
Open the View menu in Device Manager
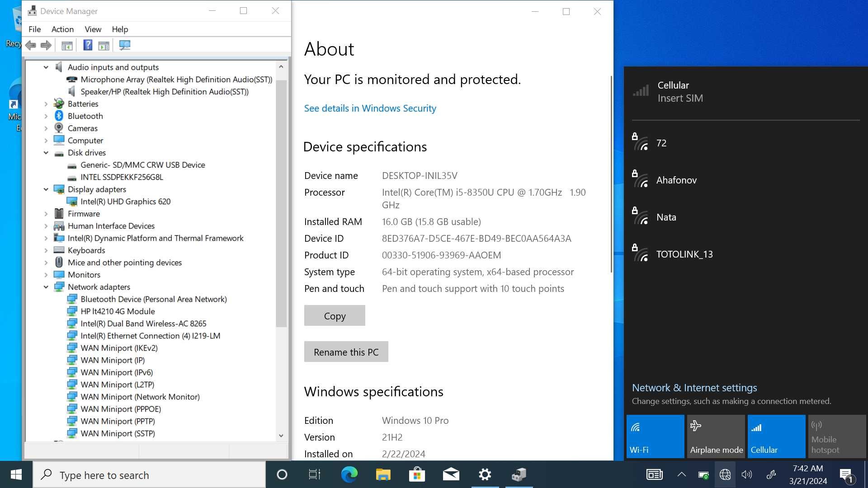click(92, 28)
